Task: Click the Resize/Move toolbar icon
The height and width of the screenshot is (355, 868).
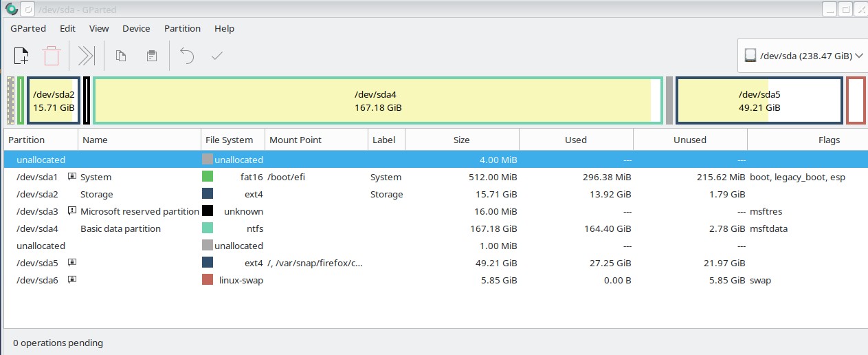Action: [x=86, y=56]
